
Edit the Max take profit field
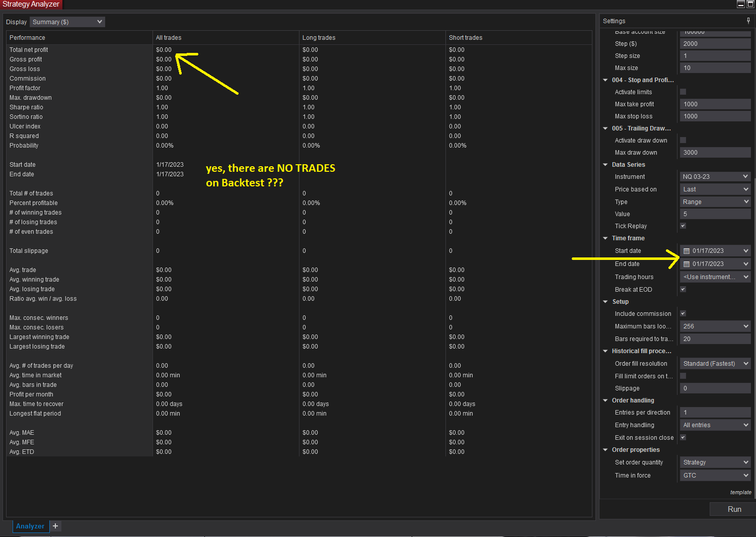715,104
